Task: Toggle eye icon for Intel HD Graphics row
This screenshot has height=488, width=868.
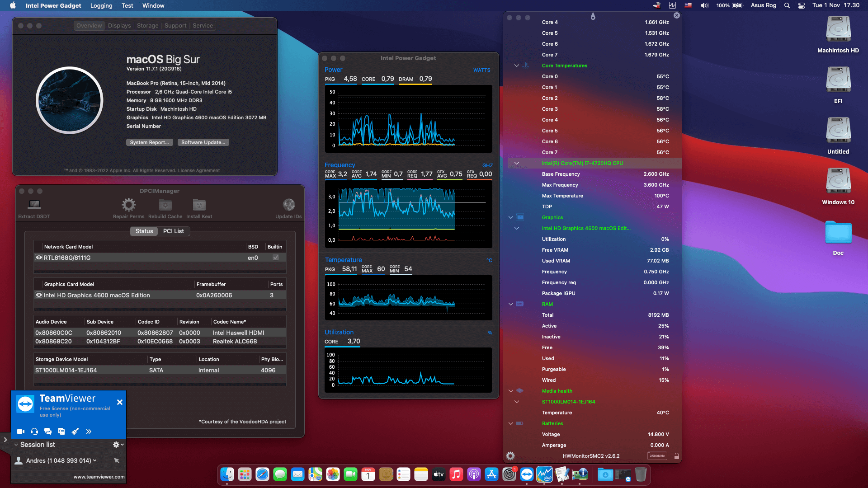Action: (x=39, y=295)
